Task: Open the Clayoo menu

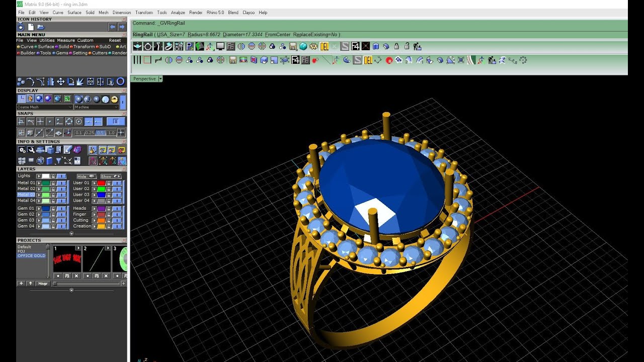Action: [249, 13]
